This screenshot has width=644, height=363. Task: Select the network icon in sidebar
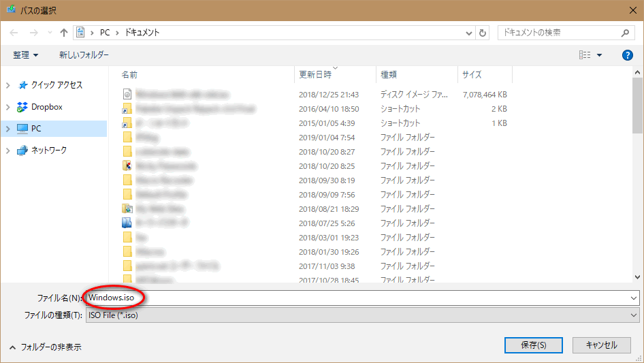pos(22,150)
